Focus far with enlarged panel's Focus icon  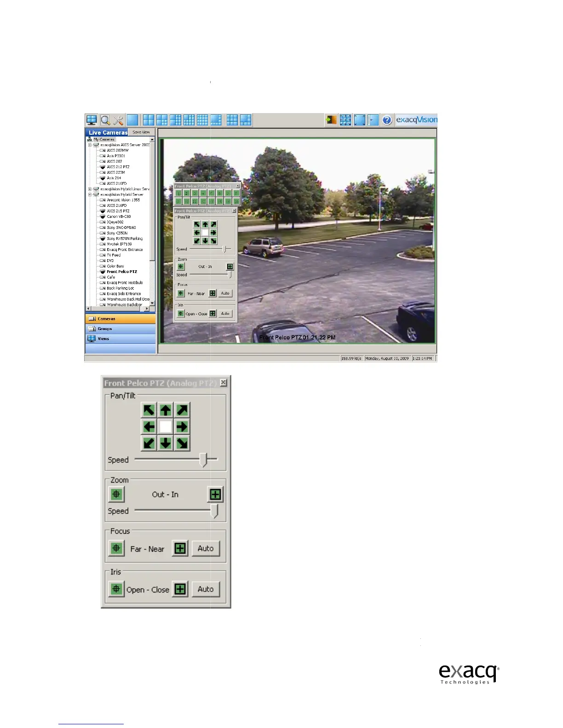pos(116,548)
